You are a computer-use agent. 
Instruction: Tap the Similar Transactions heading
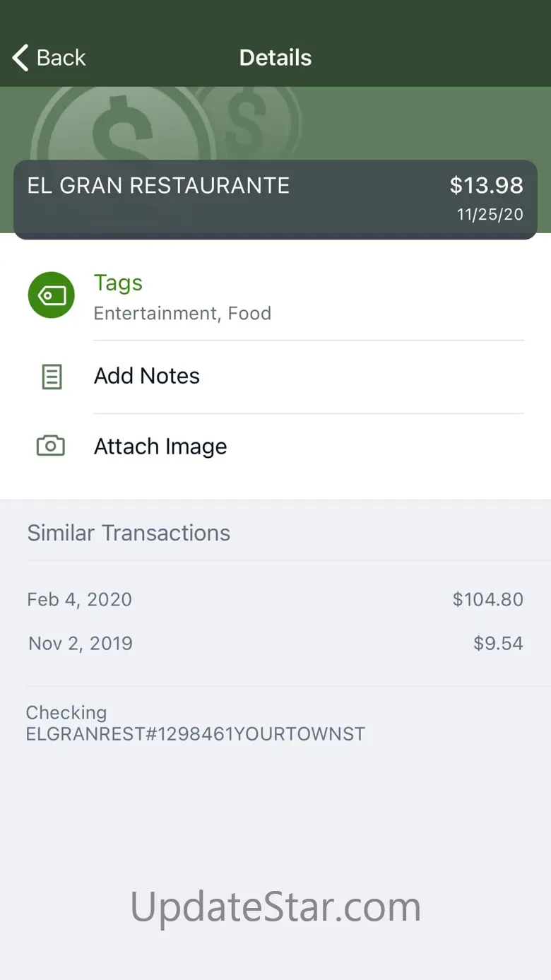pos(129,533)
